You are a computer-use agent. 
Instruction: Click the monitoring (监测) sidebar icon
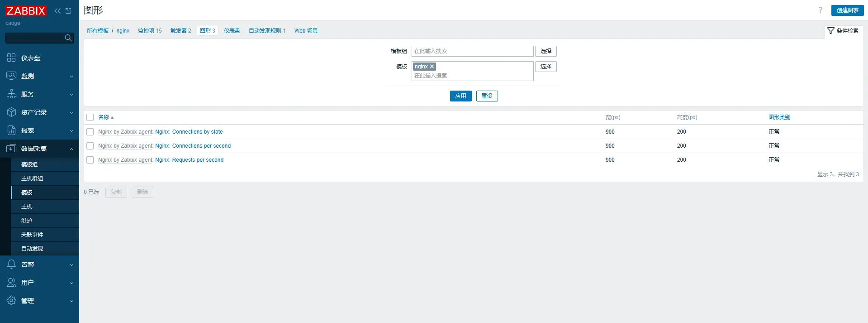(11, 76)
